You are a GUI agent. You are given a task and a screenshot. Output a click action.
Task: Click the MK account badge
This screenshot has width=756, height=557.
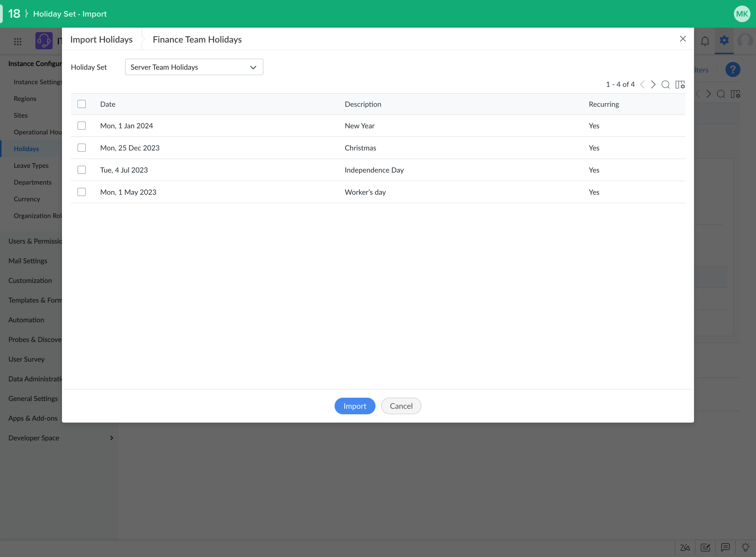(x=742, y=14)
